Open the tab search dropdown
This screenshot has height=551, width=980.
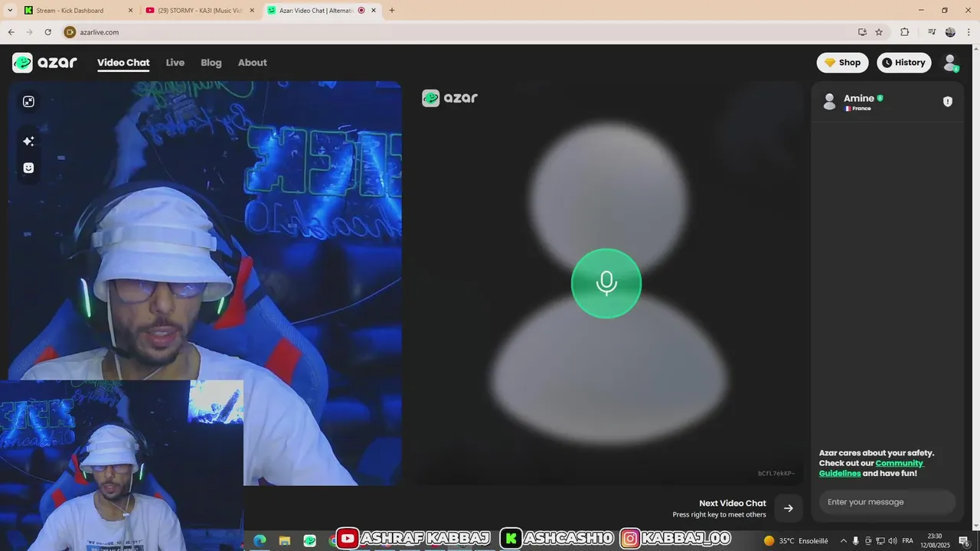(x=10, y=11)
